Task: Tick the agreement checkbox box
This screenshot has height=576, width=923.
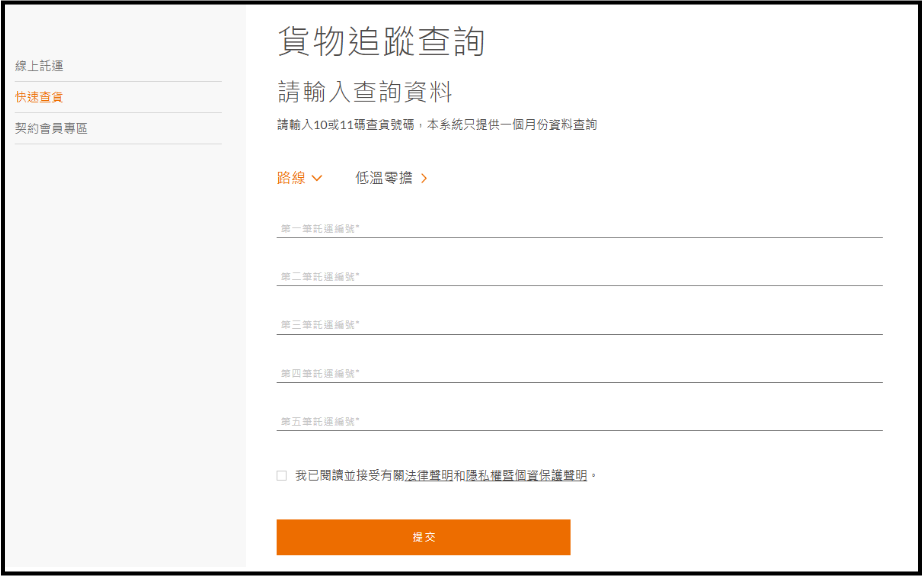Action: tap(282, 476)
